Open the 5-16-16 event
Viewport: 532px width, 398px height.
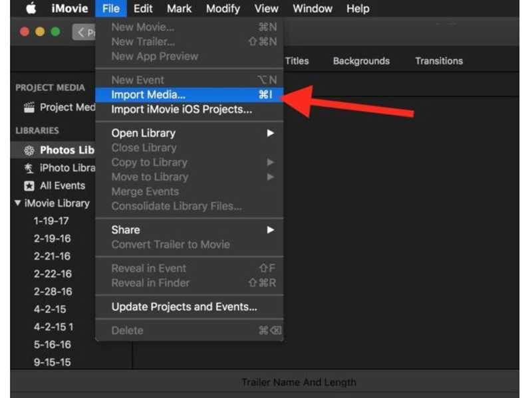pos(53,344)
